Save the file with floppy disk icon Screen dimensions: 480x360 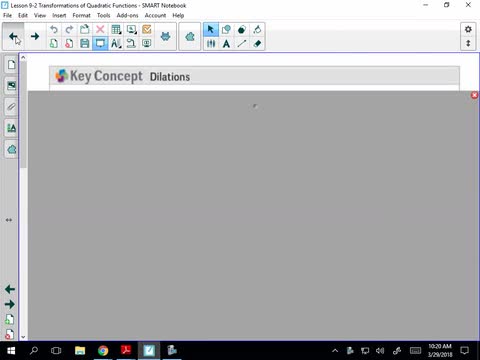click(x=85, y=44)
